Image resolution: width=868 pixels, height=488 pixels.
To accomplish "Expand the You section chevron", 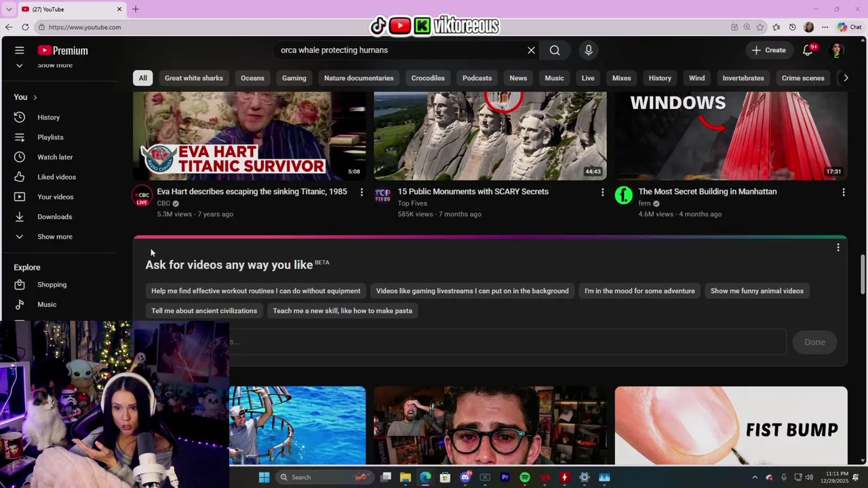I will tap(35, 98).
